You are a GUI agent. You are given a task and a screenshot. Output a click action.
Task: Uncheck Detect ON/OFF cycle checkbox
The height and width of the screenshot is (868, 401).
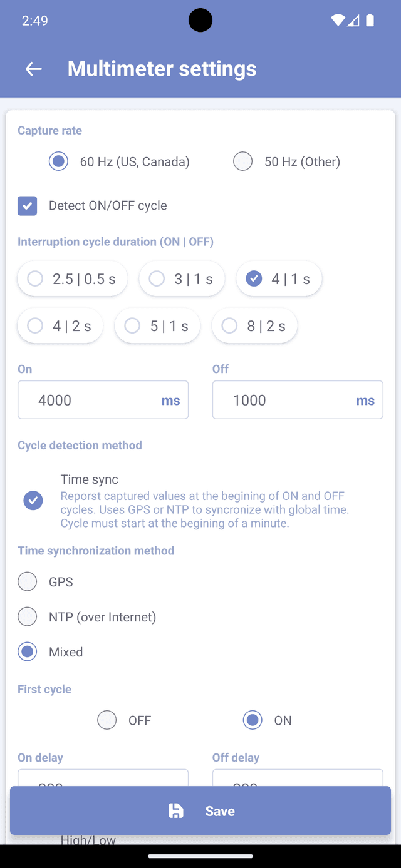click(x=28, y=205)
